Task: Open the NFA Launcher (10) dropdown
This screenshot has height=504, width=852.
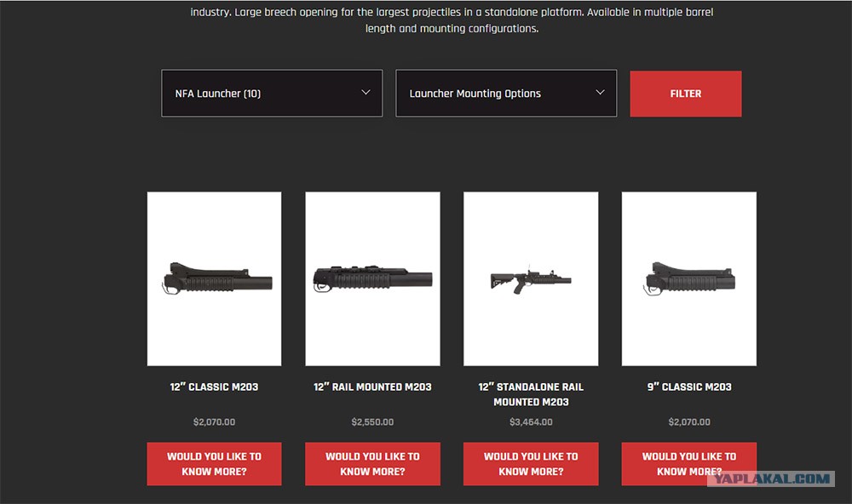Action: point(272,93)
